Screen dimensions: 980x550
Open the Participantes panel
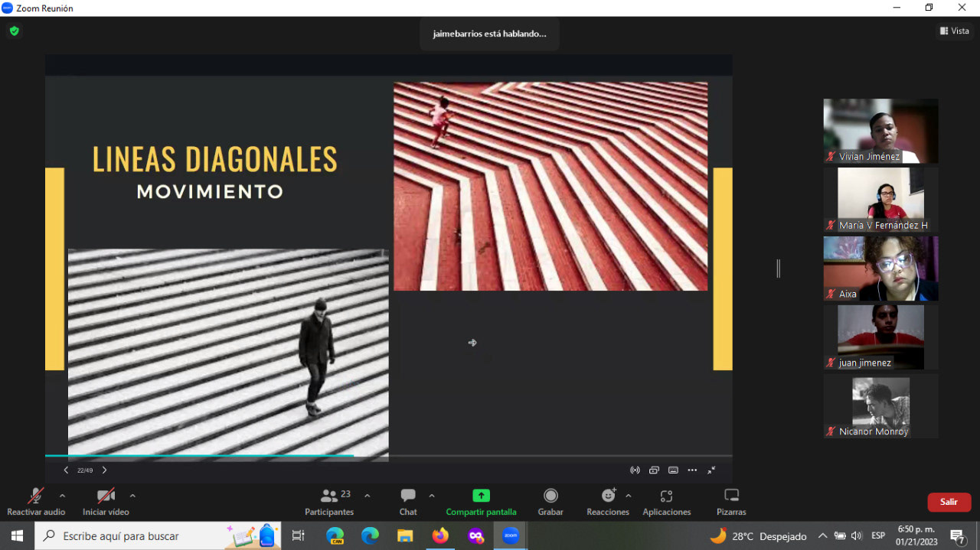tap(329, 502)
